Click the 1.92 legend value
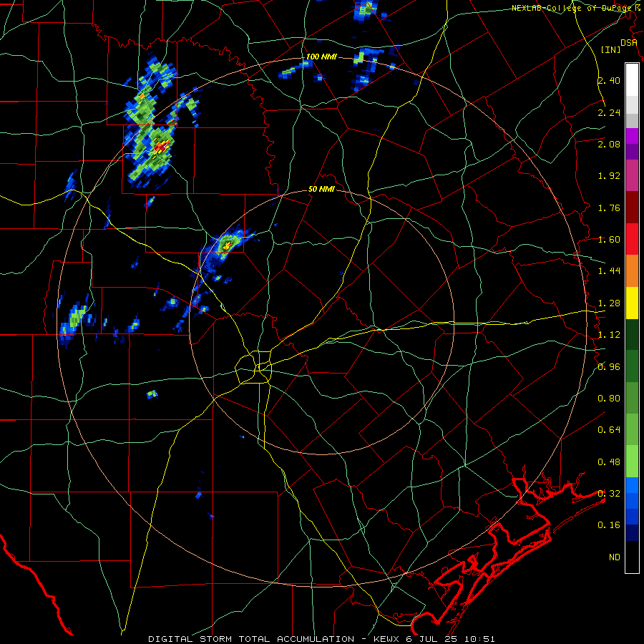644x644 pixels. [609, 176]
